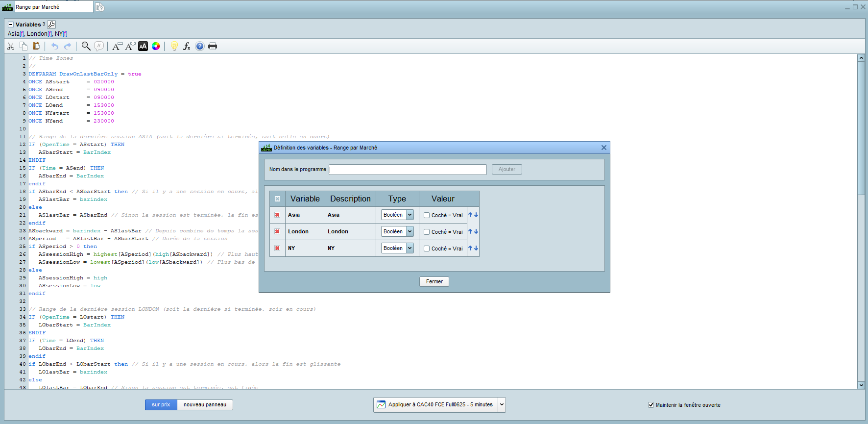This screenshot has height=424, width=868.
Task: Click the Paste clipboard icon
Action: pyautogui.click(x=36, y=46)
